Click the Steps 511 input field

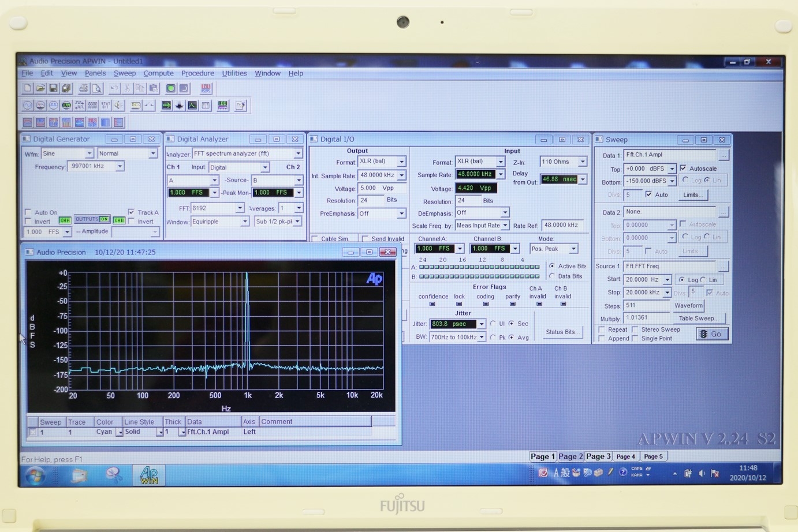click(647, 306)
